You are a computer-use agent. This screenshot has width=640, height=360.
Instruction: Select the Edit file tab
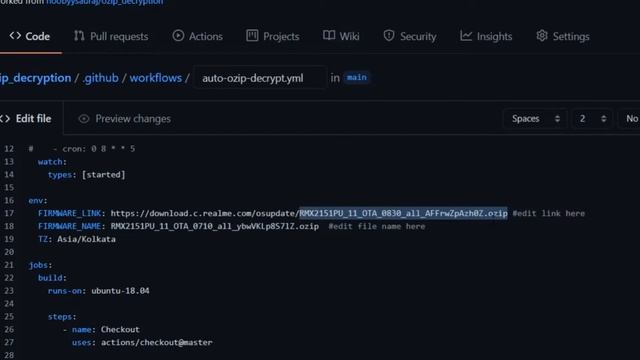pos(28,119)
